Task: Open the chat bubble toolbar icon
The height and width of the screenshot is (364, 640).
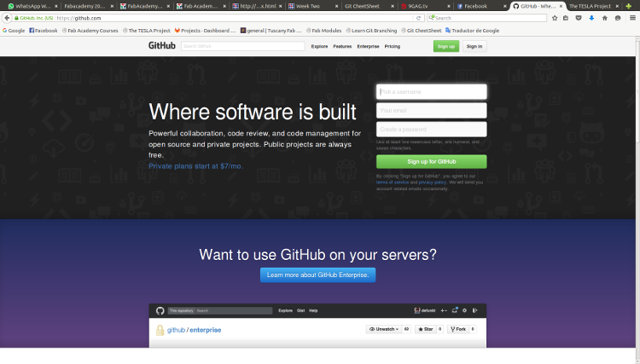Action: pyautogui.click(x=618, y=18)
